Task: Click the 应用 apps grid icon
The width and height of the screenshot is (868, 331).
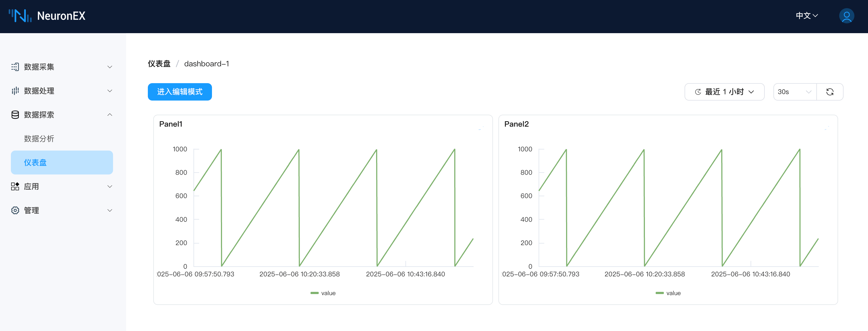Action: (15, 186)
